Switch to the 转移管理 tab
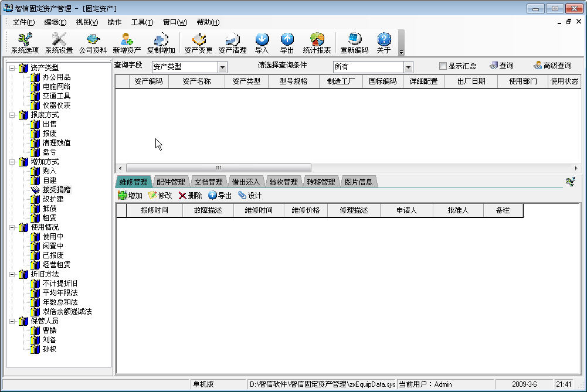 point(321,182)
